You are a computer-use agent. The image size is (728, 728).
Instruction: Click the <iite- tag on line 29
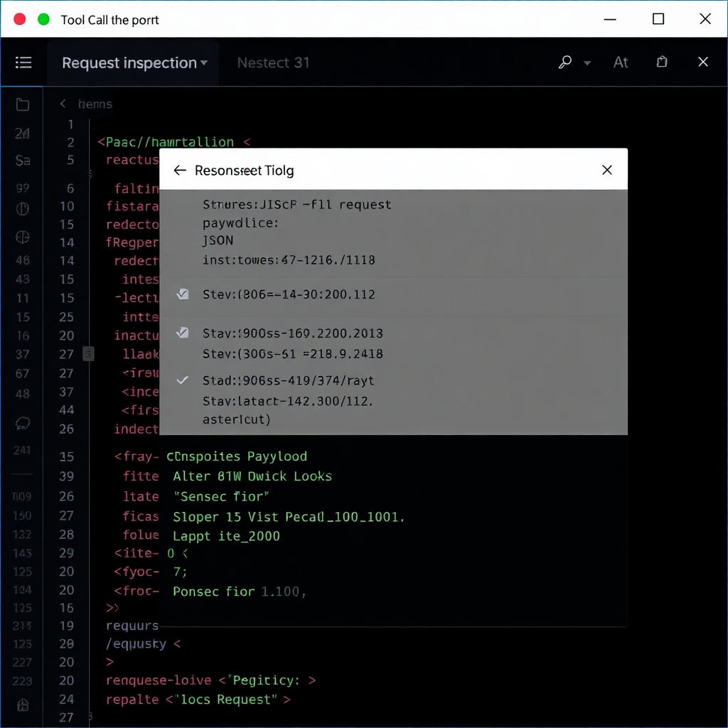[x=136, y=553]
